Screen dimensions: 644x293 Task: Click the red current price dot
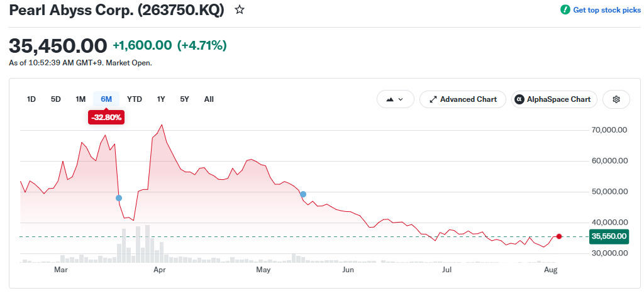pyautogui.click(x=559, y=236)
